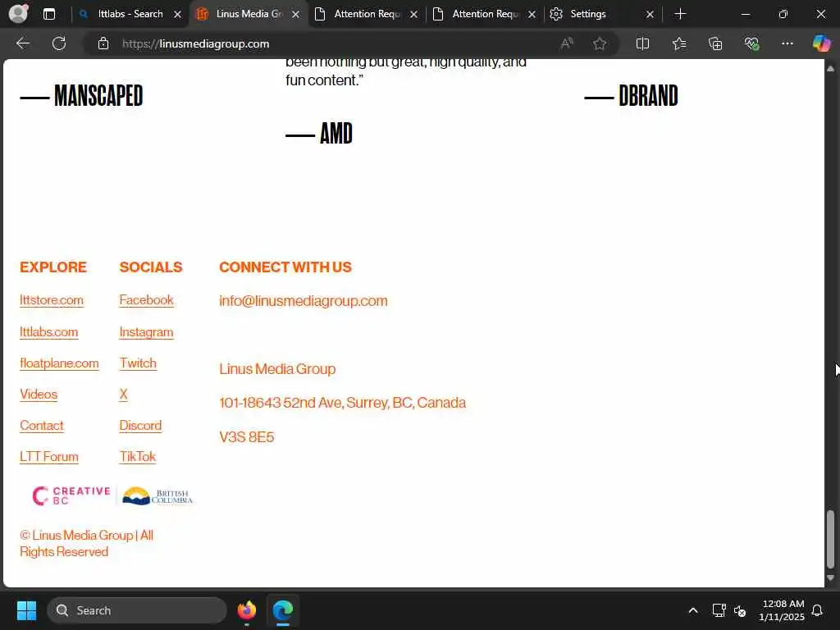This screenshot has width=840, height=630.
Task: Click the scrollbar up arrow
Action: [x=830, y=69]
